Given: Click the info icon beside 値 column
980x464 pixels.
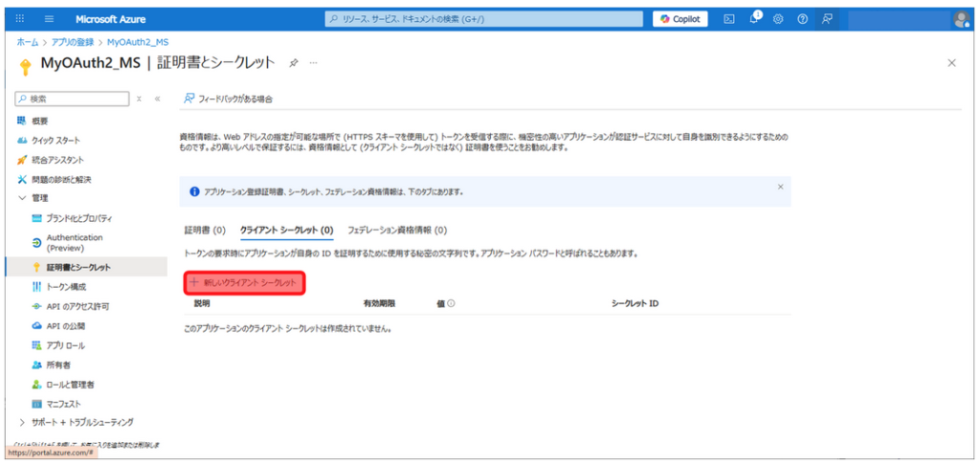Looking at the screenshot, I should click(451, 303).
